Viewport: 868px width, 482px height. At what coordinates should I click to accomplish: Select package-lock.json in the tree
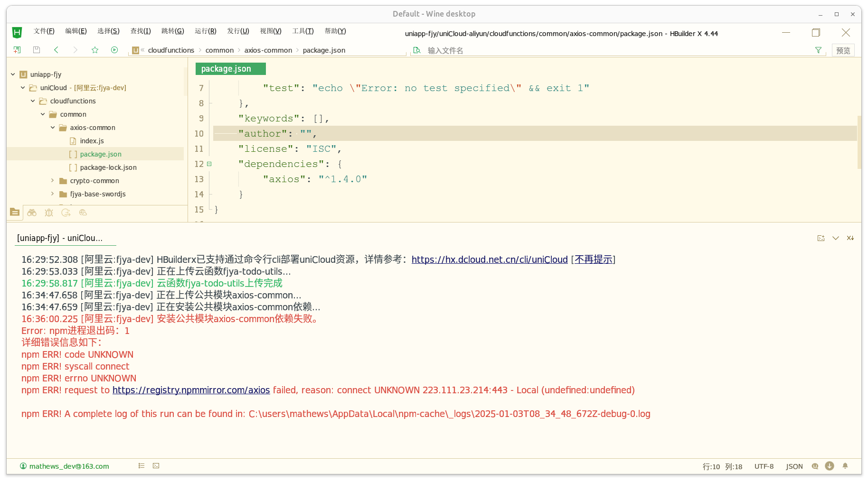(108, 167)
